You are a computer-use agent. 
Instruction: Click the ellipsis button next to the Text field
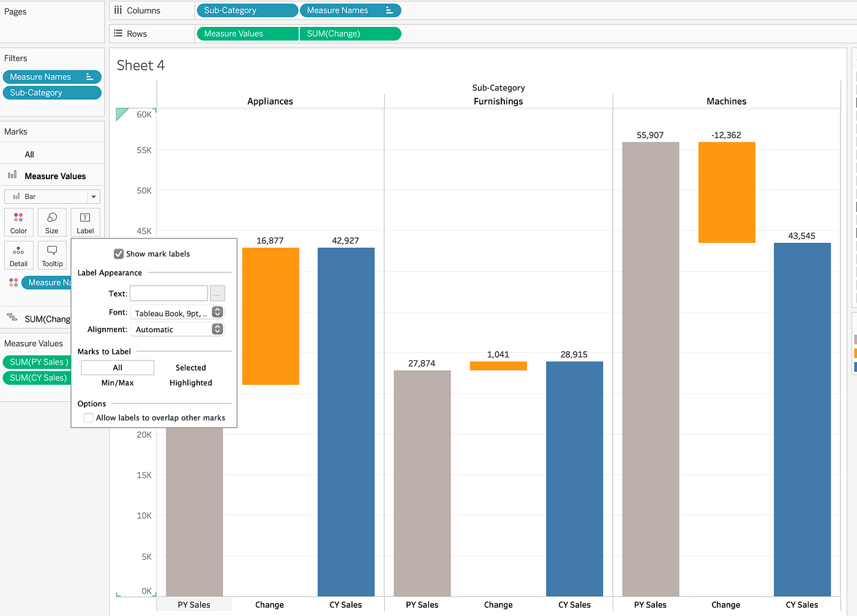click(x=217, y=293)
